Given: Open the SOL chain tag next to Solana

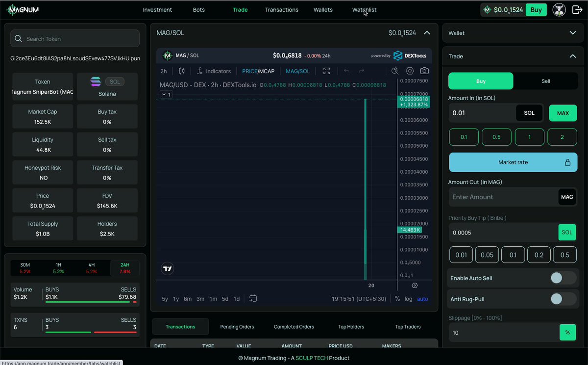Looking at the screenshot, I should (x=115, y=82).
